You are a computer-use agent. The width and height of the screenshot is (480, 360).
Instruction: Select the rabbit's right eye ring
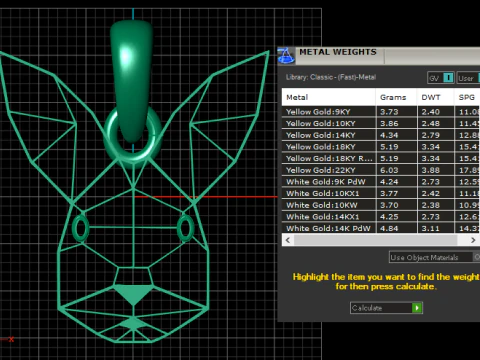[185, 228]
